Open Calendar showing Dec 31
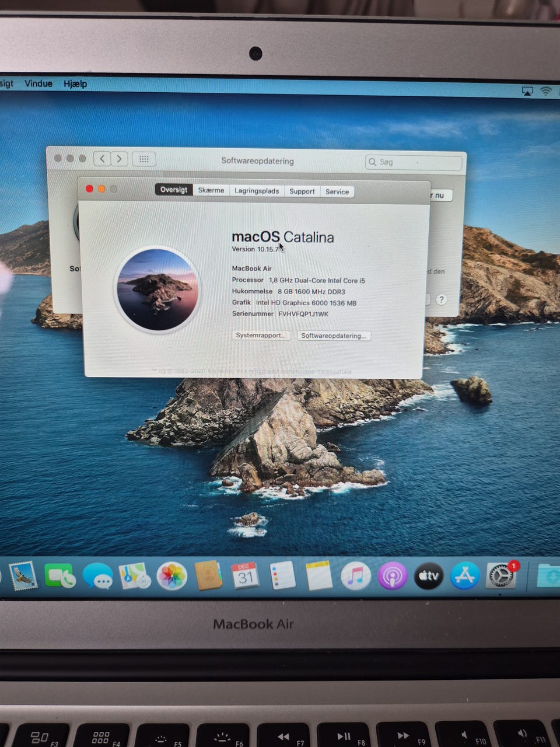 [x=245, y=576]
